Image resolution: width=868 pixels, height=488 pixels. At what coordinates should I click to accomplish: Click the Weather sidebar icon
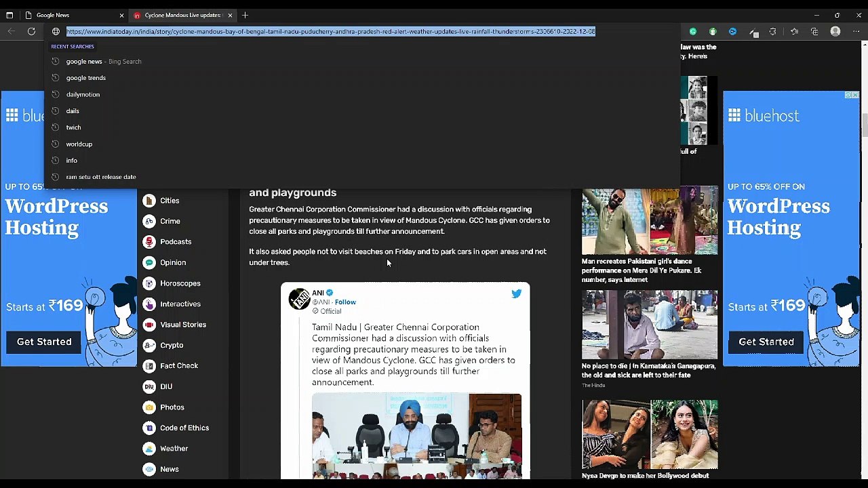click(x=149, y=449)
